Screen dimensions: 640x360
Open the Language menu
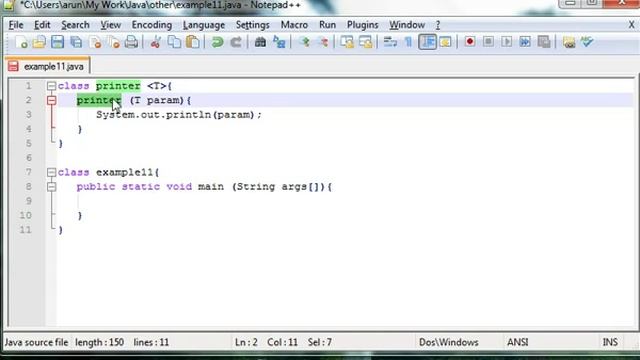(204, 25)
